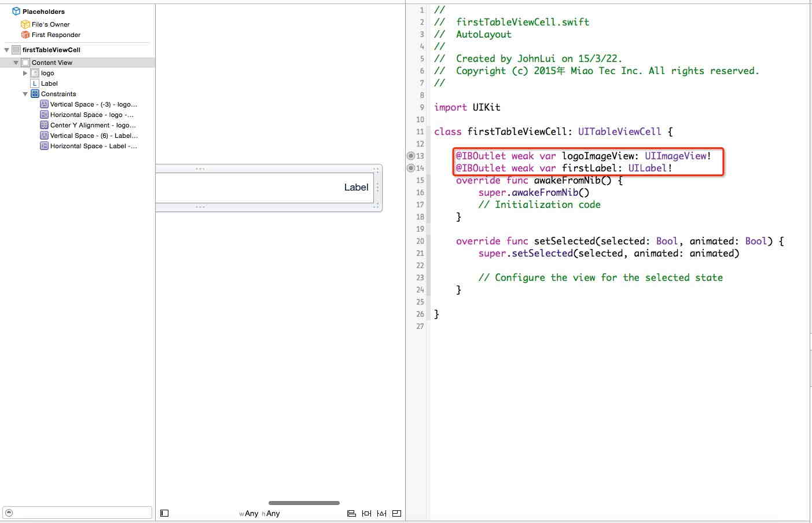Expand the logo disclosure triangle
Viewport: 812px width, 523px height.
click(25, 73)
